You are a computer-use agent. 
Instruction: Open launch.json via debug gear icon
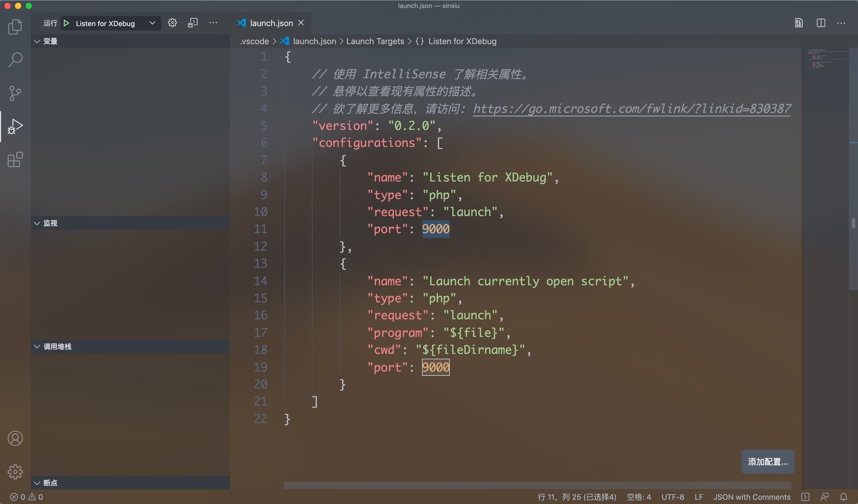coord(172,23)
